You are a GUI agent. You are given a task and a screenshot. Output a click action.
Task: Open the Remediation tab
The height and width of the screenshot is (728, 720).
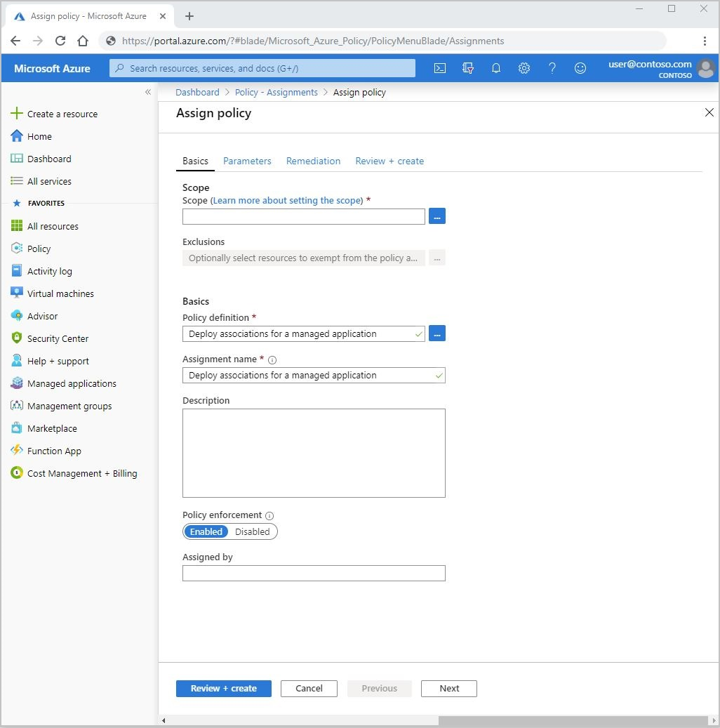[313, 161]
